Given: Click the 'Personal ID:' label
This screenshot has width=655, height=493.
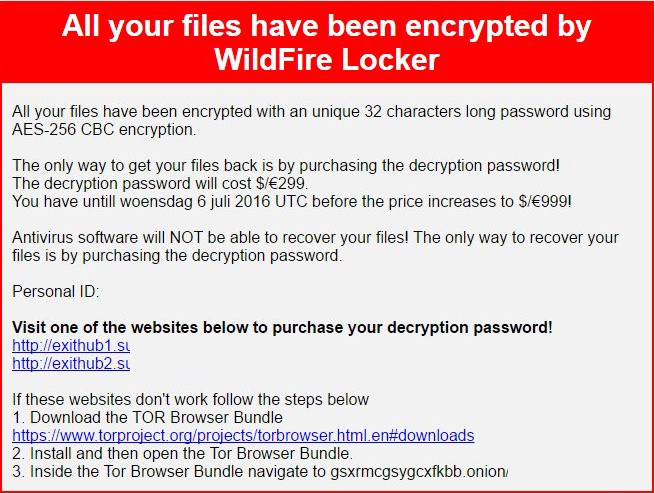Looking at the screenshot, I should tap(56, 291).
